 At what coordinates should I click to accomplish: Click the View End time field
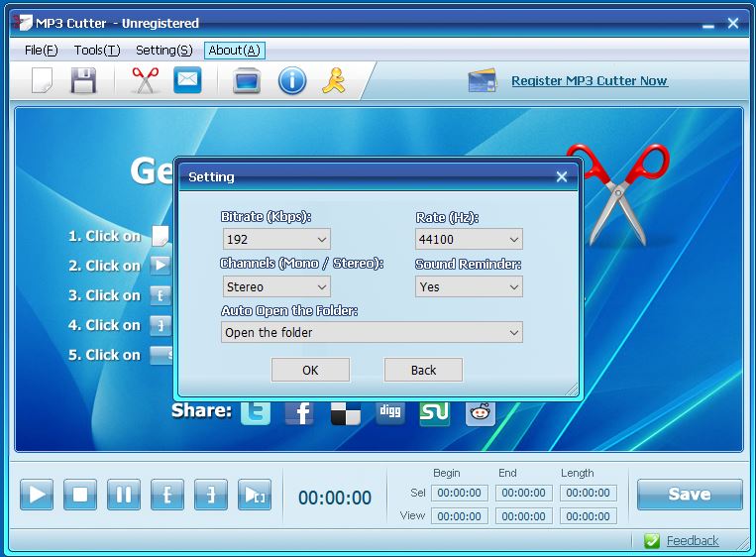pos(523,516)
